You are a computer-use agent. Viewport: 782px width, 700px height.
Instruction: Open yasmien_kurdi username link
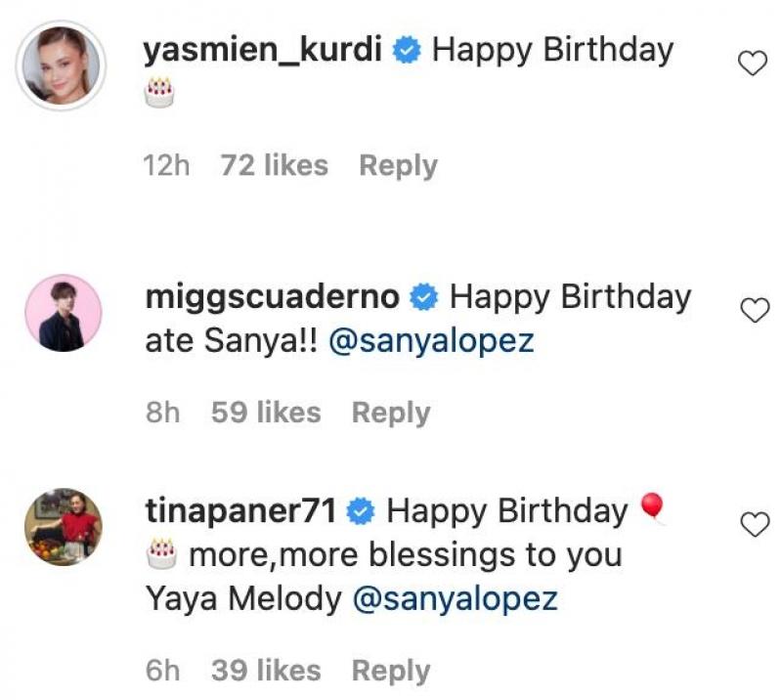(263, 50)
